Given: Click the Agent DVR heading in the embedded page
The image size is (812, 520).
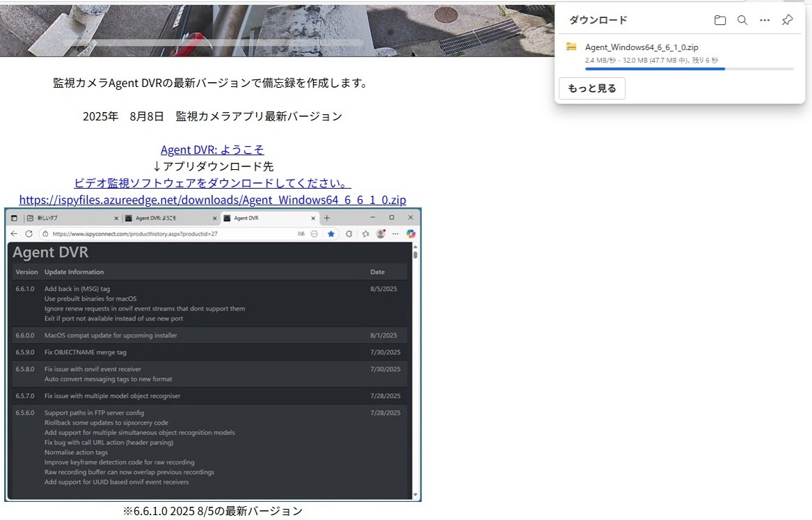Looking at the screenshot, I should tap(51, 252).
